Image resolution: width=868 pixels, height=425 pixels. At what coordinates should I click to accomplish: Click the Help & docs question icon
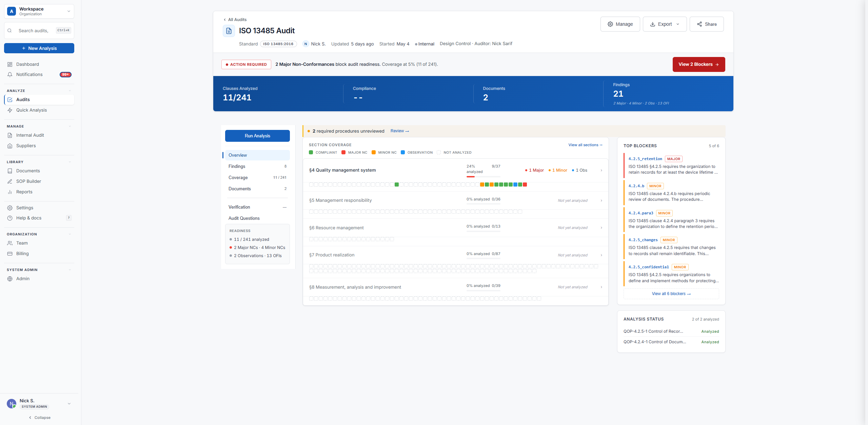[10, 218]
